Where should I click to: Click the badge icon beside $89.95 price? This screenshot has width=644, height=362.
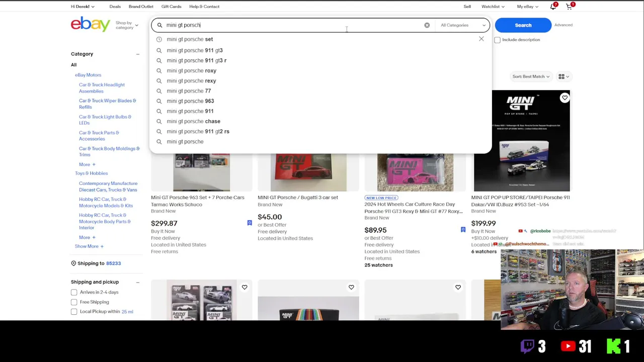[x=463, y=230]
